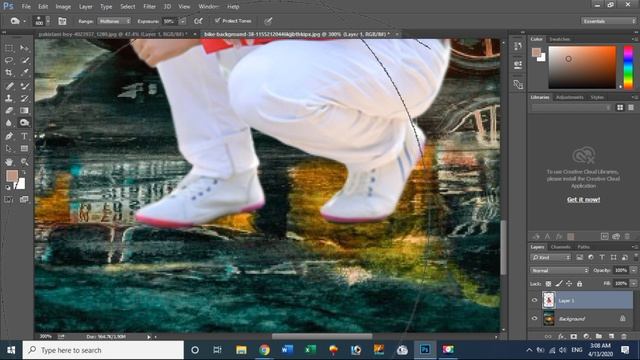Click tablet pressure size icon in options bar
This screenshot has height=360, width=640.
tap(268, 21)
